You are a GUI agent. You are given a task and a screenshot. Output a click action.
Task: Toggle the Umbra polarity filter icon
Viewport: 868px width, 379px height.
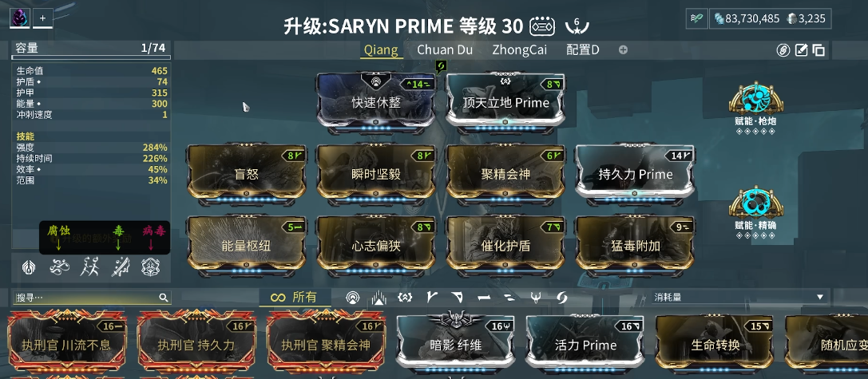click(535, 298)
